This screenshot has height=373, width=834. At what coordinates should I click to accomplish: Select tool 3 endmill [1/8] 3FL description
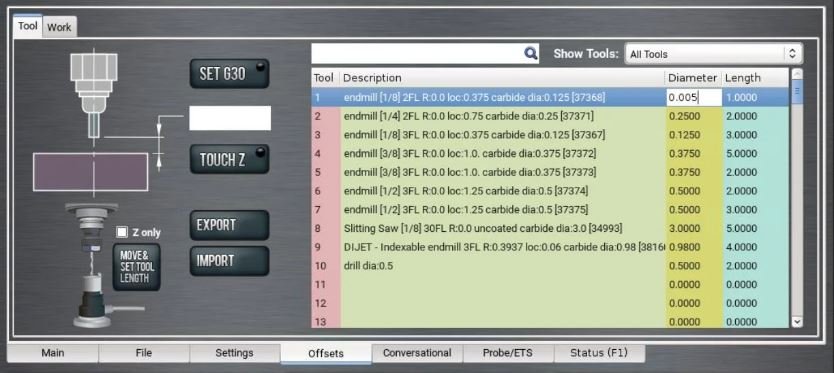(x=503, y=135)
